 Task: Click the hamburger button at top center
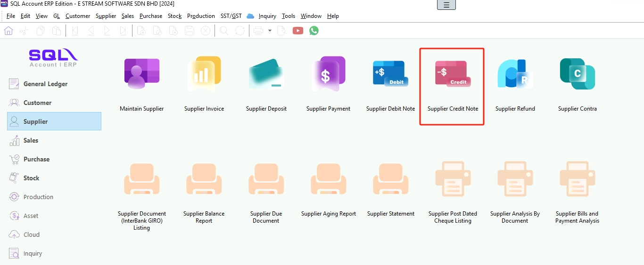tap(446, 5)
